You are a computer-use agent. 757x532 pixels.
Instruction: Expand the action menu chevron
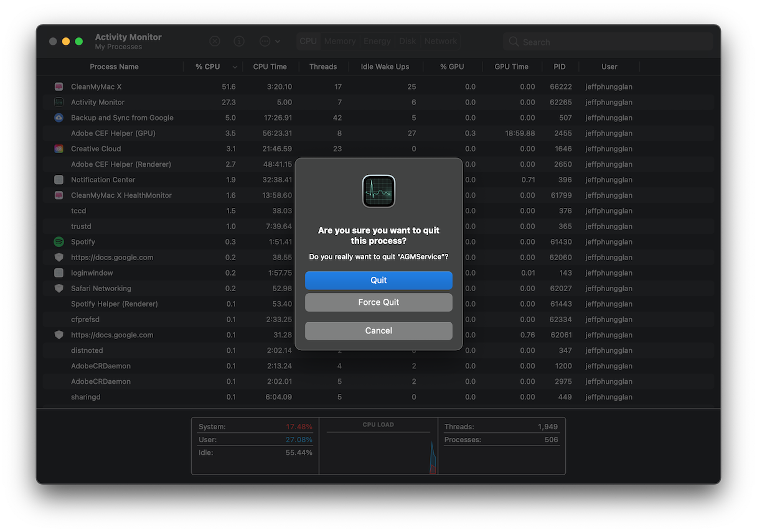tap(278, 41)
